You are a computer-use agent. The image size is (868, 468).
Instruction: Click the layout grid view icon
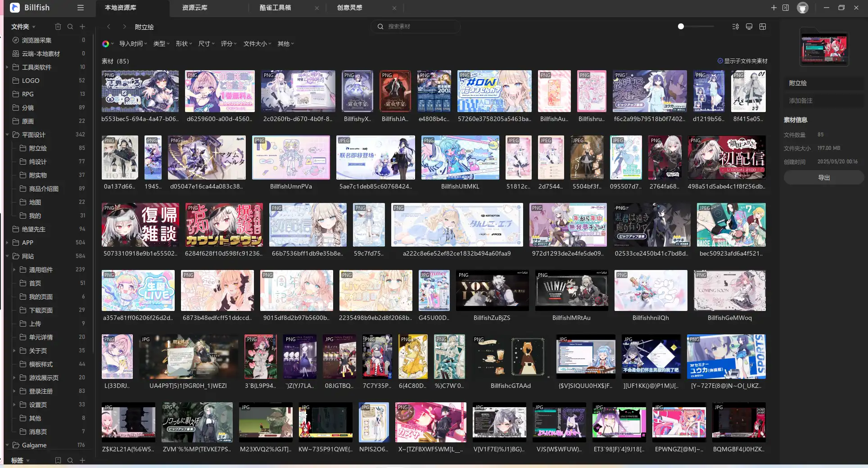763,27
